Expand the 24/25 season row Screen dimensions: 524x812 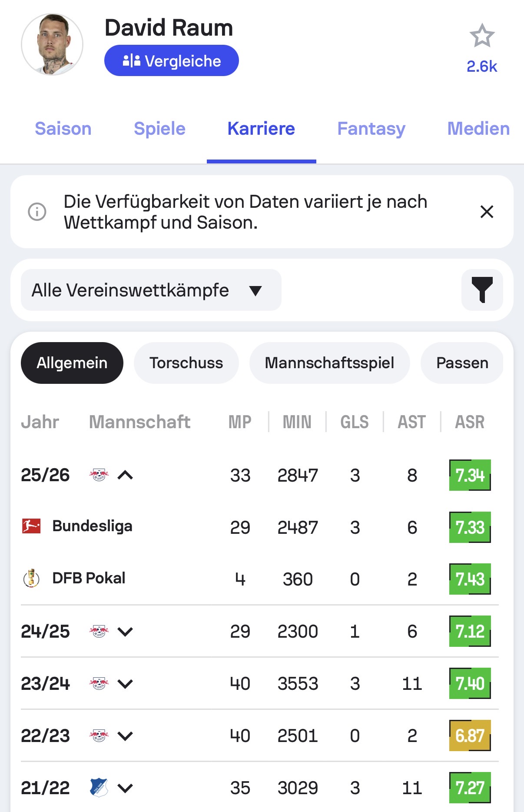click(x=125, y=632)
